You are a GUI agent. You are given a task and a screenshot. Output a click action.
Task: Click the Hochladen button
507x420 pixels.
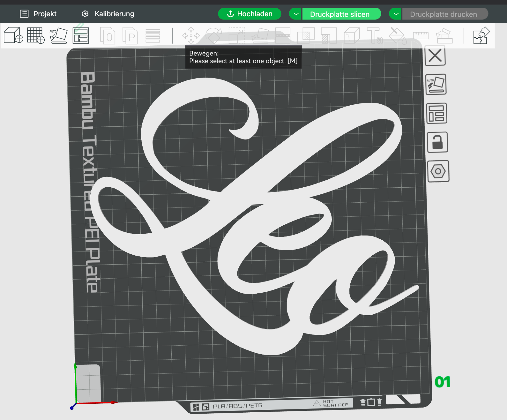coord(250,14)
